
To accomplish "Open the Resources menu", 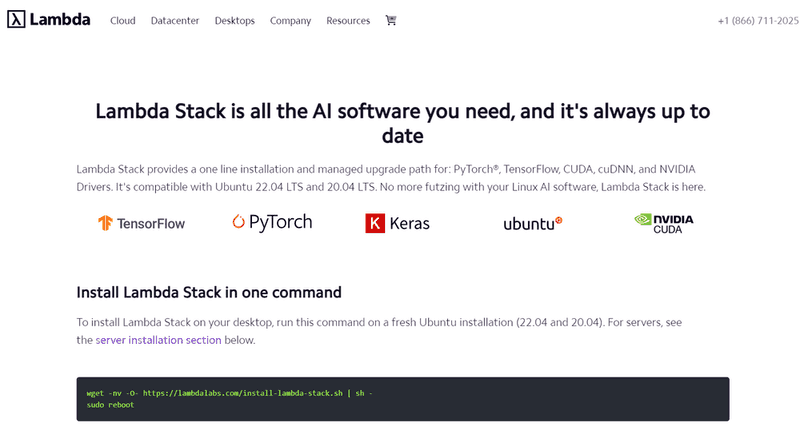I will pos(348,21).
